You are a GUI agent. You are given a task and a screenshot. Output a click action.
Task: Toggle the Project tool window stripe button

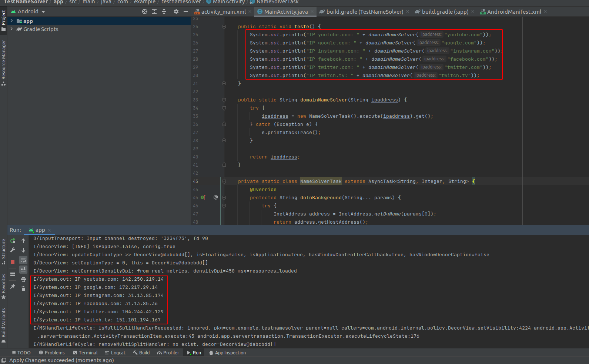coord(4,20)
